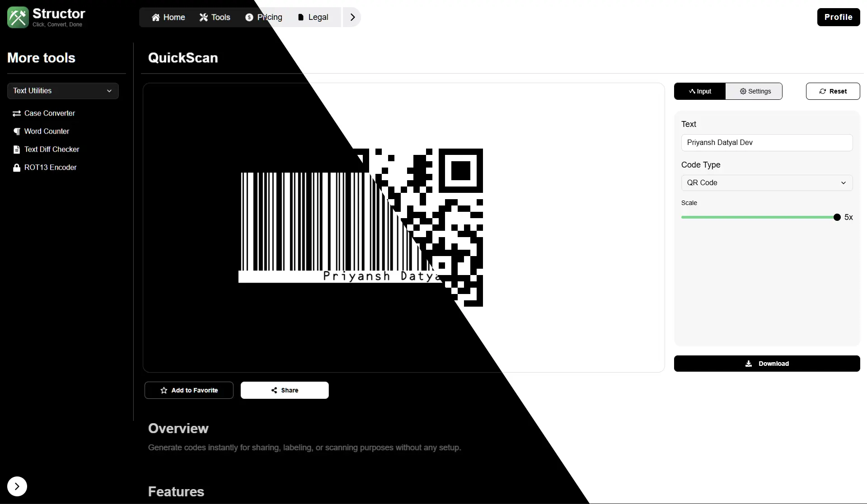Viewport: 867px width, 504px height.
Task: Open the Tools menu
Action: [x=215, y=17]
